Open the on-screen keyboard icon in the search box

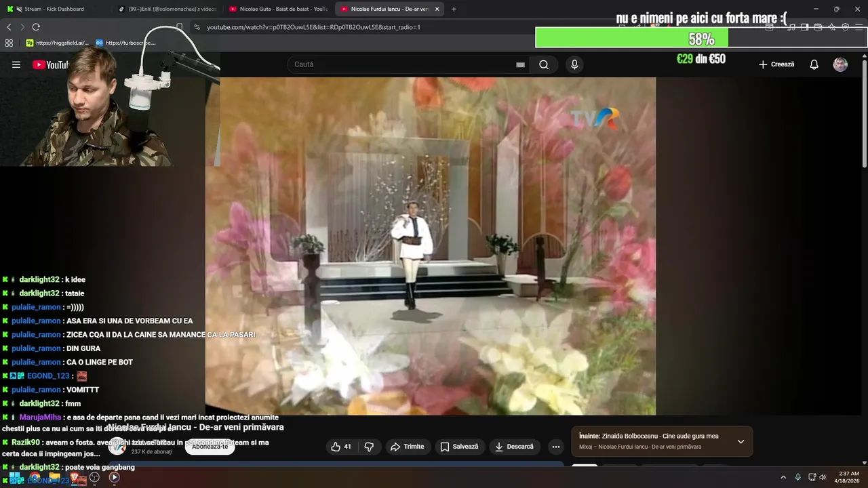[520, 64]
